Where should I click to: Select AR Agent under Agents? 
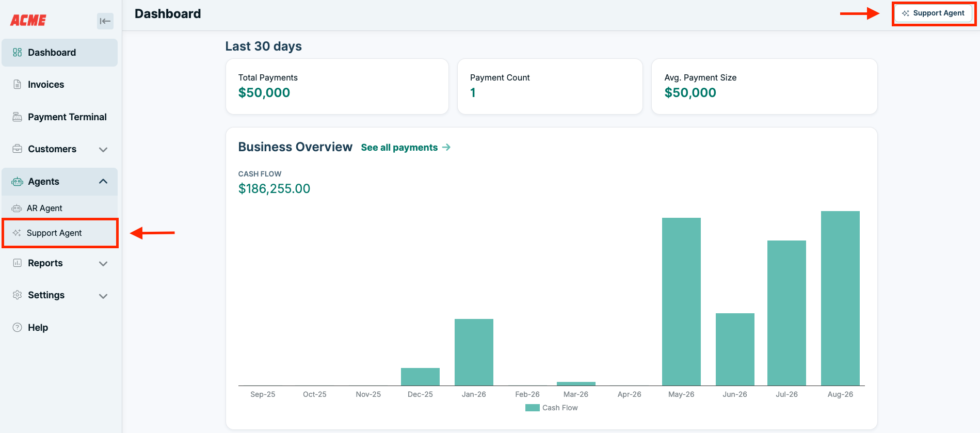pyautogui.click(x=60, y=208)
